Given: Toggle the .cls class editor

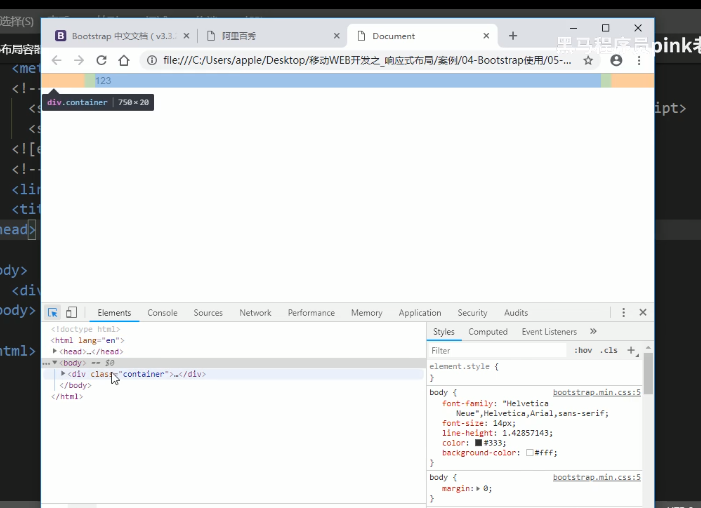Looking at the screenshot, I should [608, 350].
